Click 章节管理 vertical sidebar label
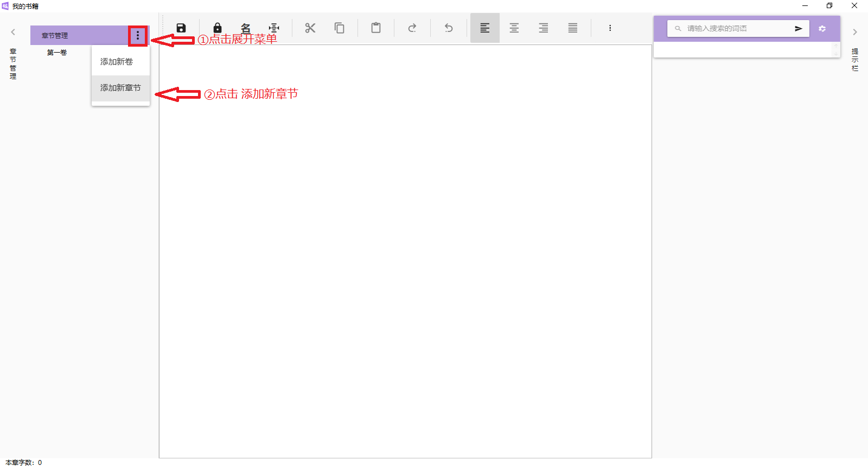Image resolution: width=868 pixels, height=466 pixels. point(13,64)
